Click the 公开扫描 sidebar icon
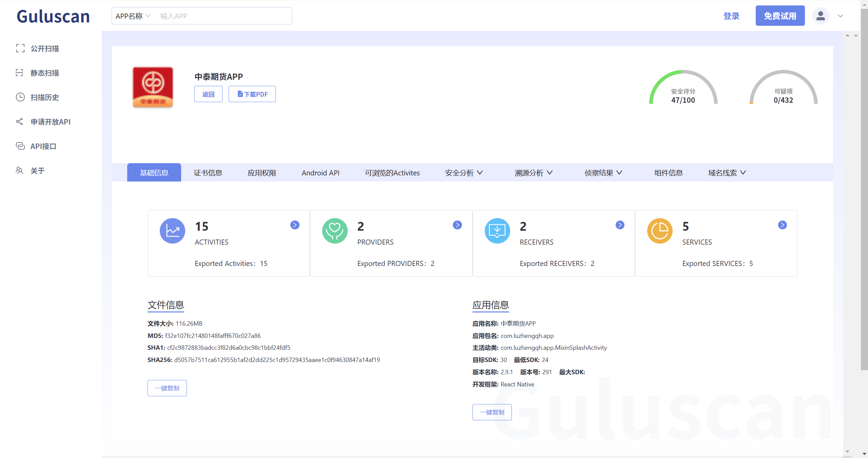This screenshot has height=458, width=868. point(20,49)
